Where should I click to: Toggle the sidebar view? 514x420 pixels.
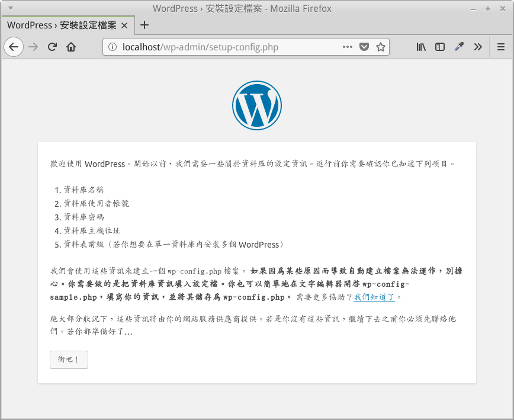tap(440, 47)
